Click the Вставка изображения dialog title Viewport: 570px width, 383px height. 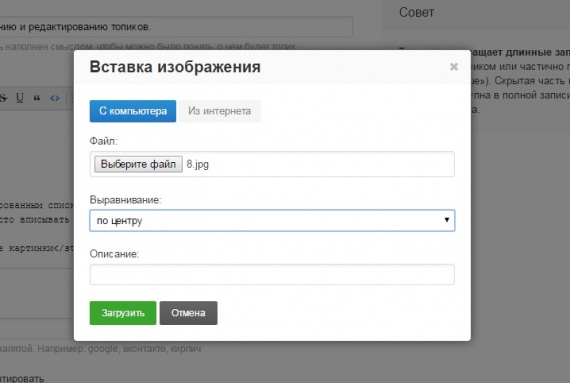click(175, 67)
